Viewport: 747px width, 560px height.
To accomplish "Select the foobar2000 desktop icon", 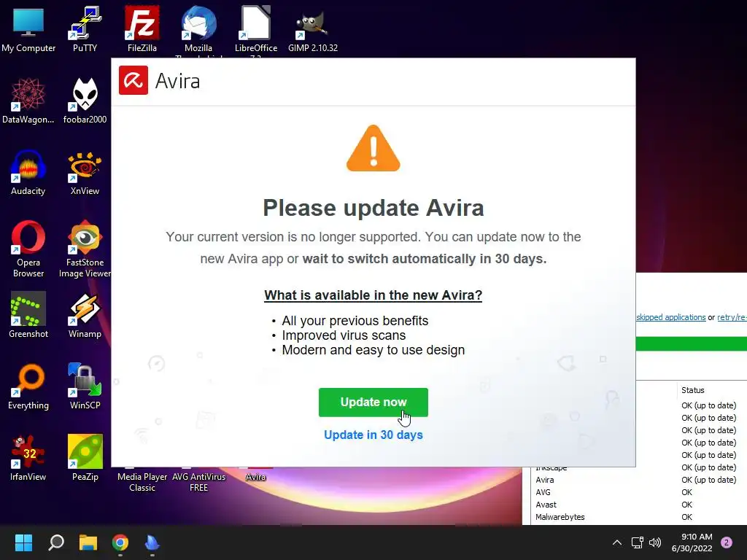I will (85, 101).
